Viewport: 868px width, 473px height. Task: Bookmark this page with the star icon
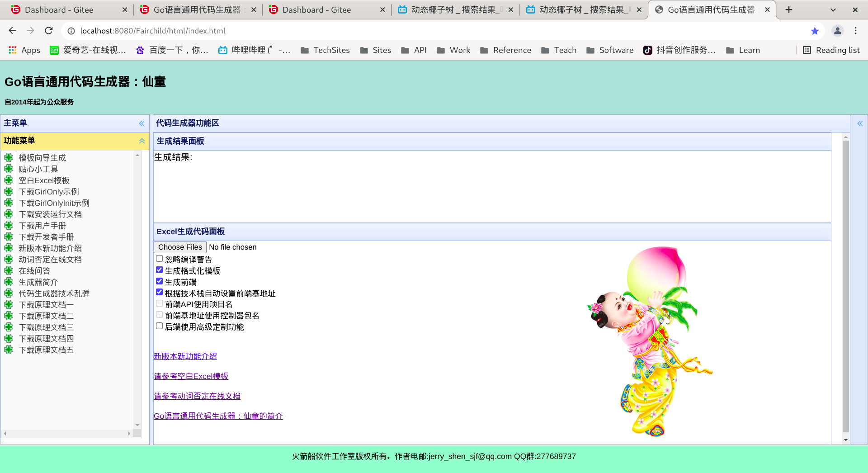[815, 31]
